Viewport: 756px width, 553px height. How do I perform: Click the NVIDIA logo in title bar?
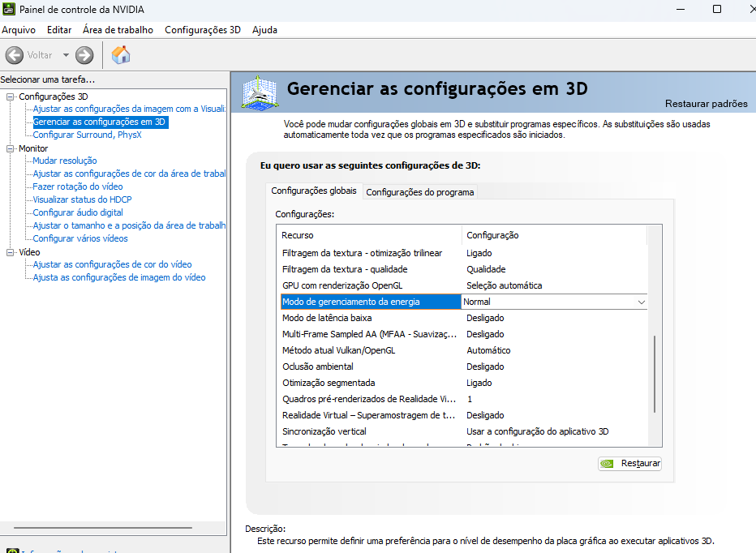[9, 9]
